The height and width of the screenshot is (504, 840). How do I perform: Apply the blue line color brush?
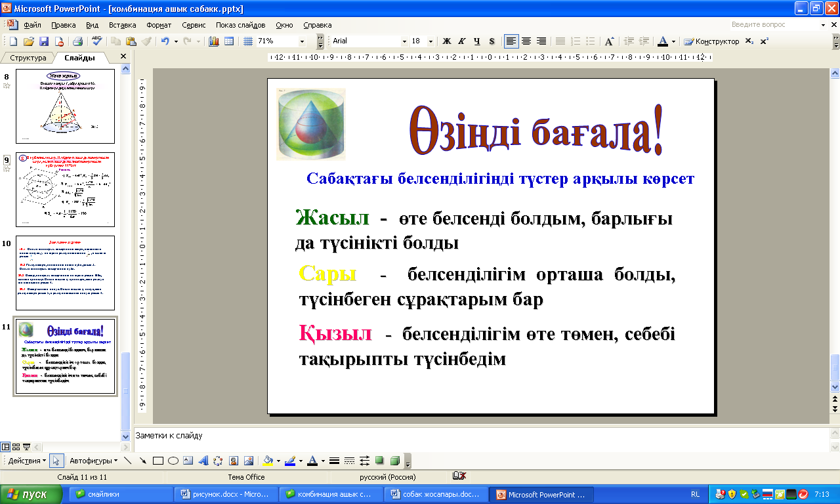[x=289, y=461]
